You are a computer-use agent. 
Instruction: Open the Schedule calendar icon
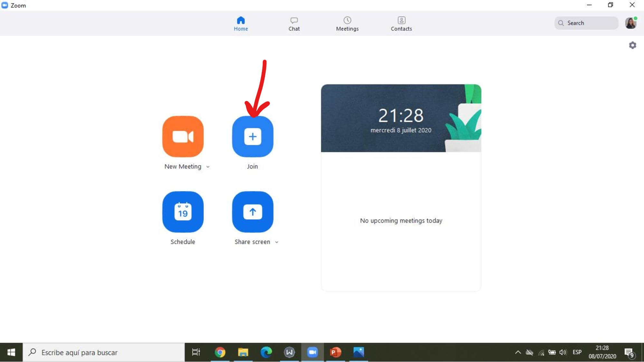coord(183,212)
